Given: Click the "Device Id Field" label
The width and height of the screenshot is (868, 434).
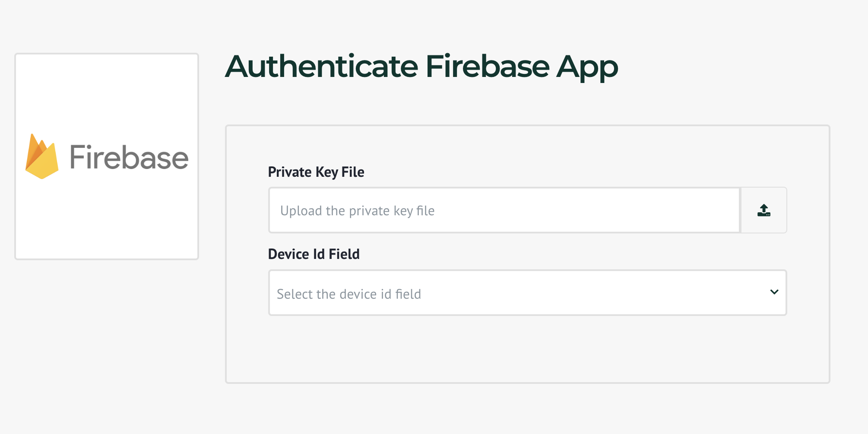Looking at the screenshot, I should [314, 254].
